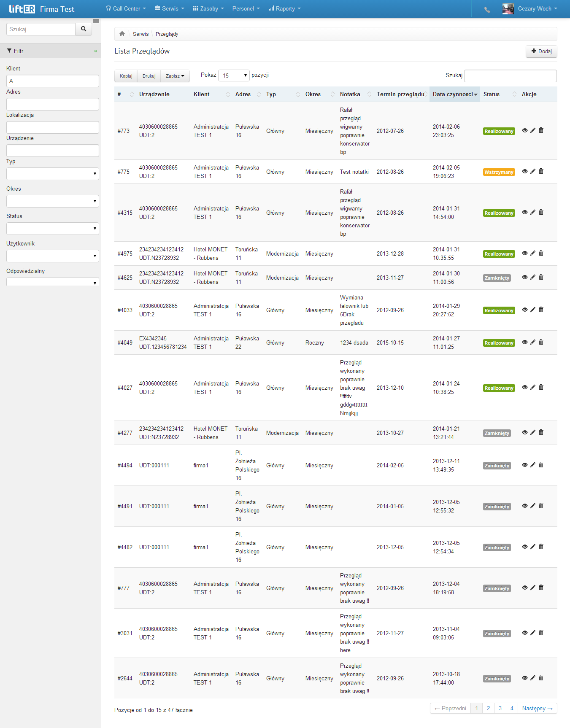The height and width of the screenshot is (728, 570).
Task: Edit review #773 with pencil icon
Action: [533, 130]
